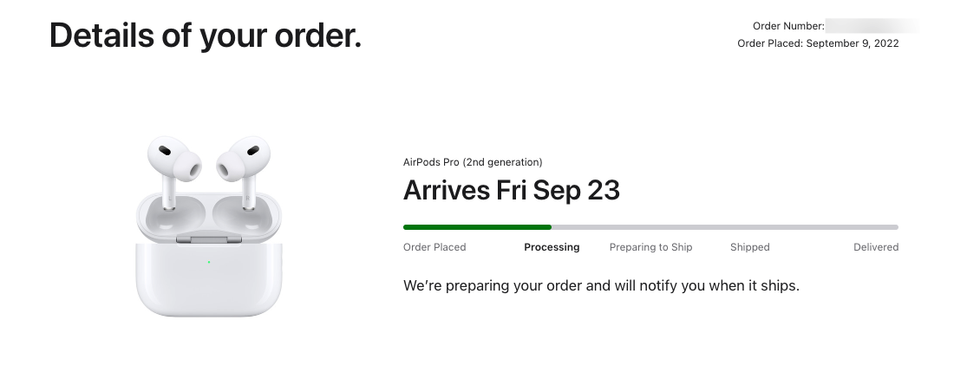The height and width of the screenshot is (366, 980).
Task: Select the "Preparing to Ship" step
Action: coord(650,247)
